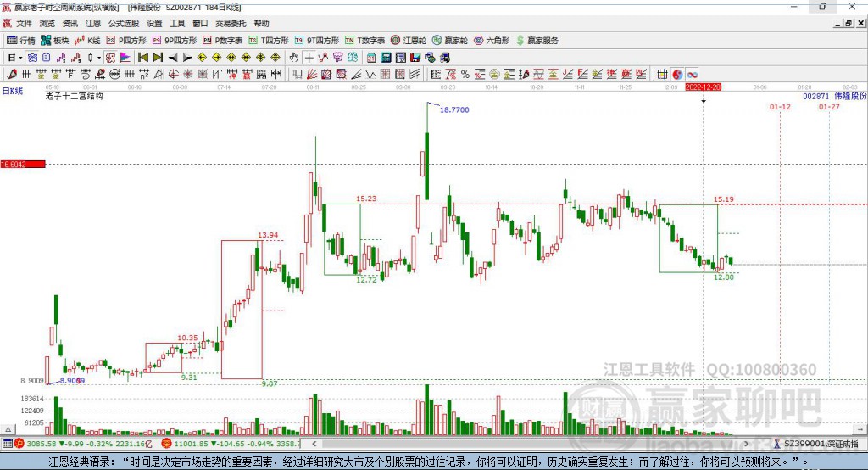Open the 设置 menu
The height and width of the screenshot is (470, 868).
(154, 23)
